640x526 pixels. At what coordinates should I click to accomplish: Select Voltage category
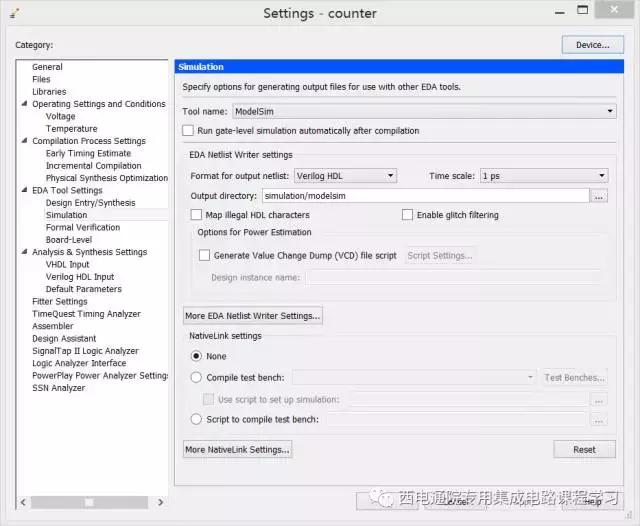point(60,116)
